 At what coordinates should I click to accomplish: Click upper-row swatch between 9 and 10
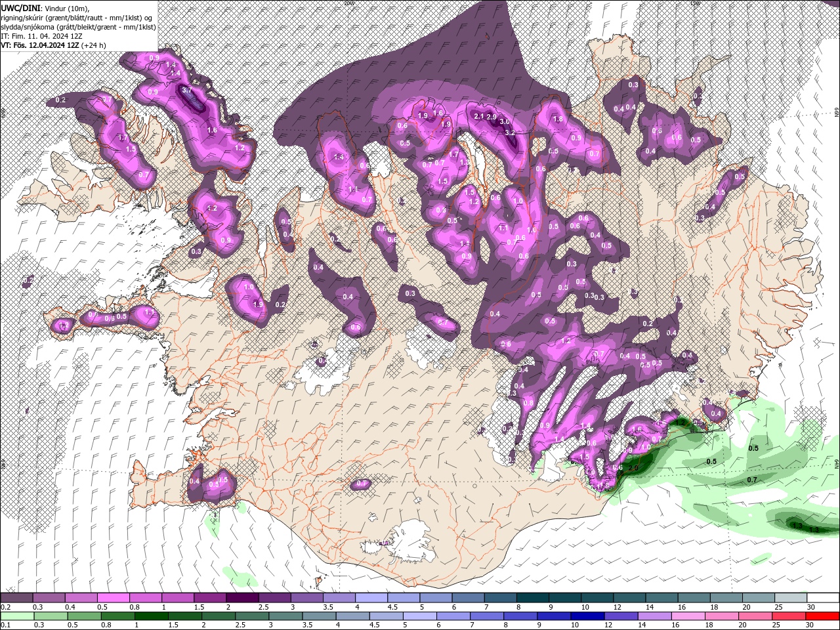[x=565, y=598]
